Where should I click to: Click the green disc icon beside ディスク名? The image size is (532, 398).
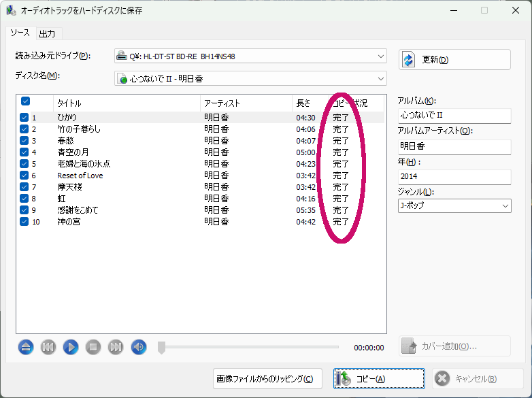[122, 79]
